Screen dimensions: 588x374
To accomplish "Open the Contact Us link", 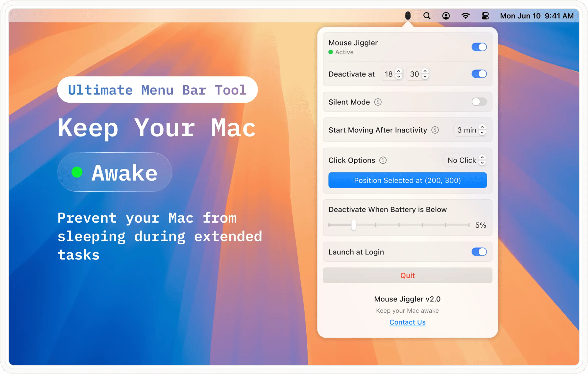I will coord(408,322).
